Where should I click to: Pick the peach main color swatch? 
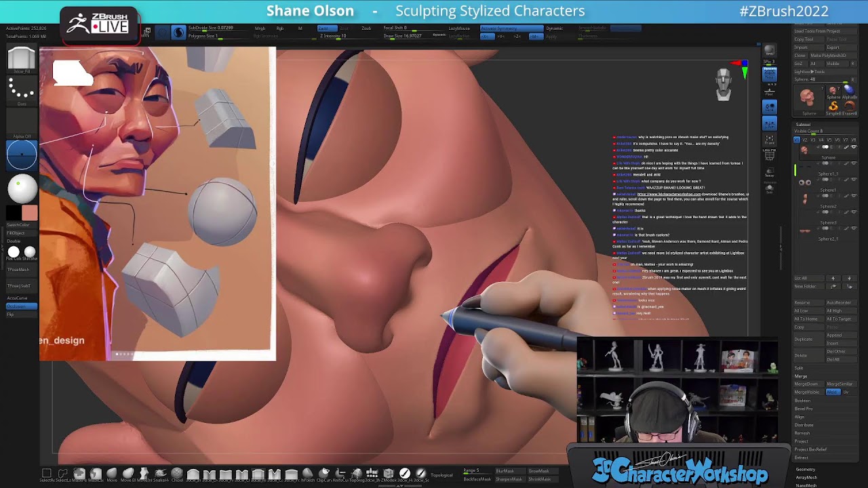coord(30,213)
